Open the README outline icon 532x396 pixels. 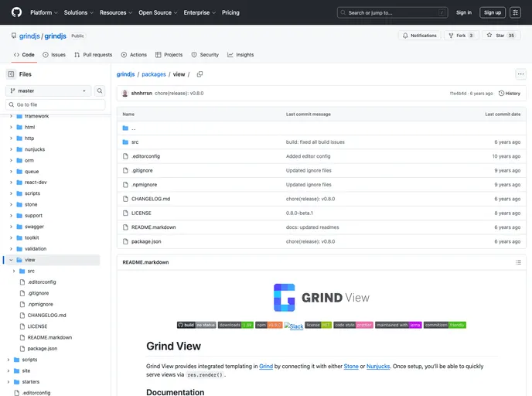(518, 262)
